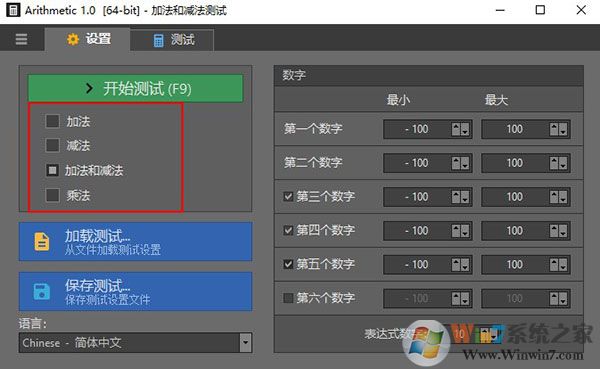Viewport: 600px width, 369px height.
Task: Decrease 第四个数字 minimum with down arrow
Action: 465,230
